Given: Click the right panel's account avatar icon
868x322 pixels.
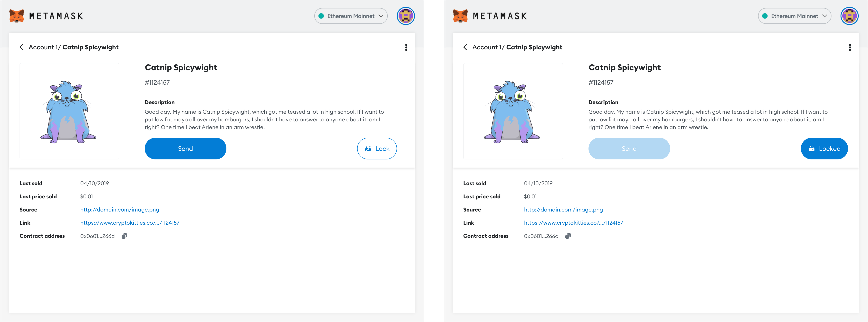Looking at the screenshot, I should (x=849, y=16).
